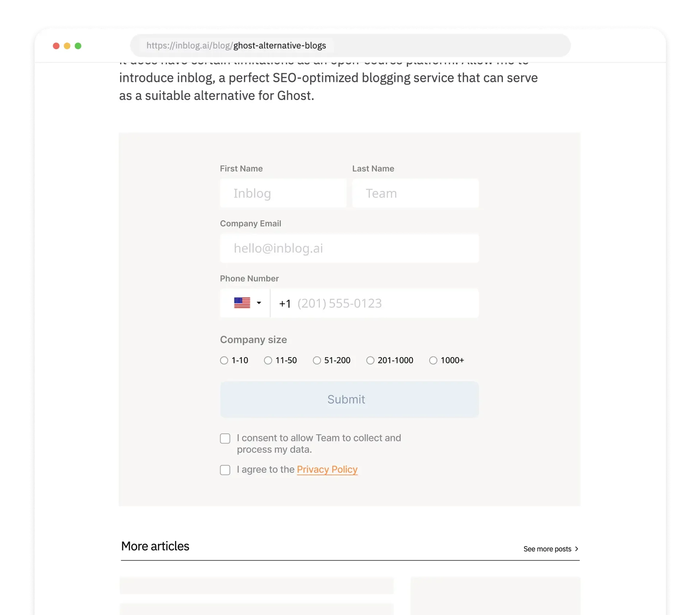Select the 11-50 company size option
Viewport: 700px width, 615px height.
tap(269, 360)
